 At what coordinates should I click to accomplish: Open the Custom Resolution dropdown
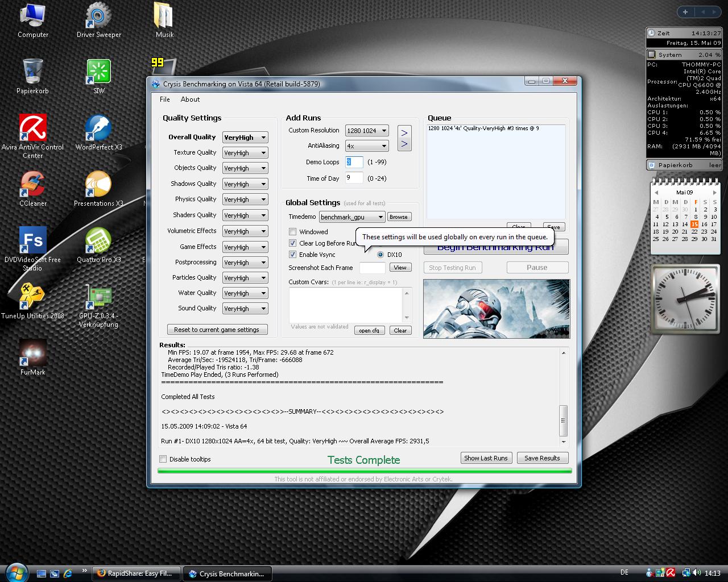(367, 130)
